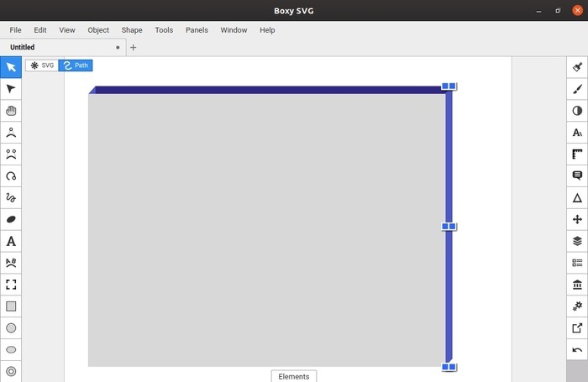Open the Objects layers panel
Viewport: 588px width, 382px height.
(x=577, y=241)
